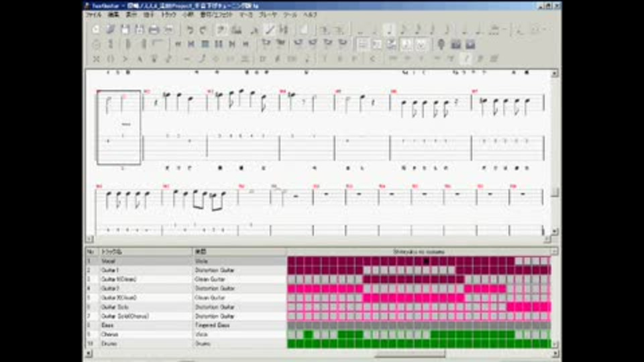Open the トラック (Track) menu
644x362 pixels.
(x=168, y=15)
